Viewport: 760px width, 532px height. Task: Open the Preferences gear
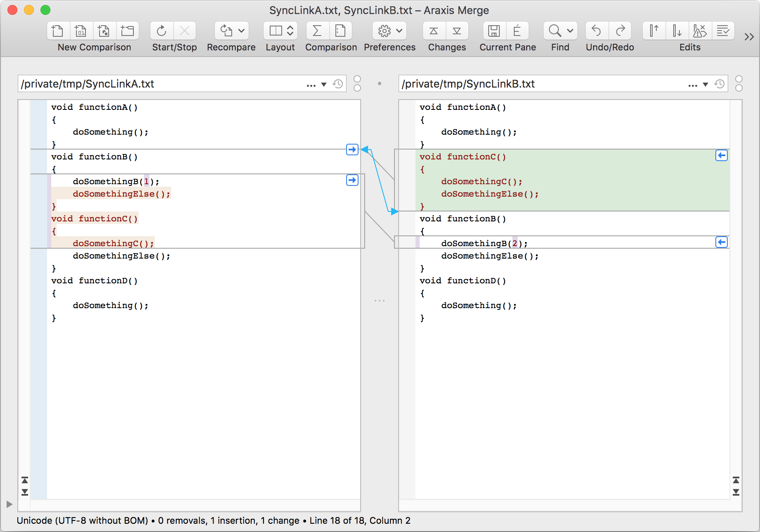[x=385, y=31]
